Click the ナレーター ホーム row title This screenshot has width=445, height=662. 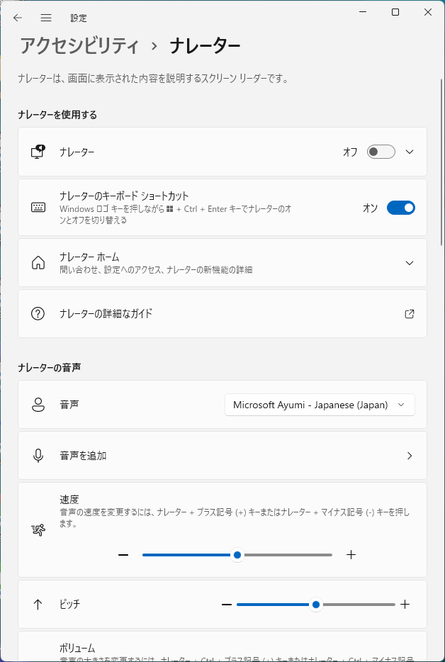(89, 257)
